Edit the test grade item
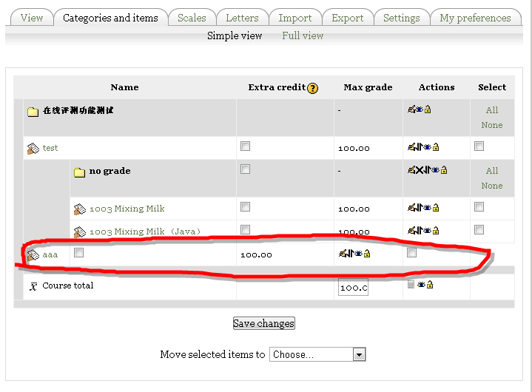This screenshot has height=392, width=532. coord(411,147)
